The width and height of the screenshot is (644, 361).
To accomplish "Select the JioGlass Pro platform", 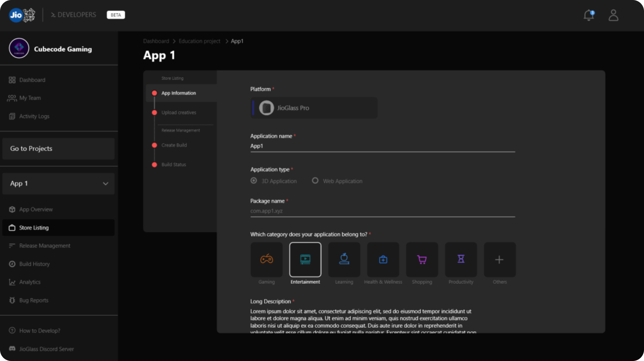I will click(x=314, y=108).
